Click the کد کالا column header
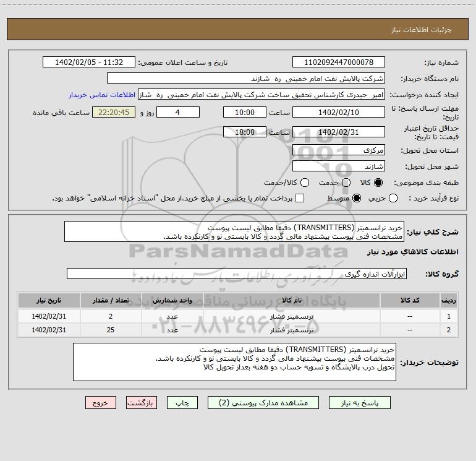The height and width of the screenshot is (461, 476). [x=410, y=300]
